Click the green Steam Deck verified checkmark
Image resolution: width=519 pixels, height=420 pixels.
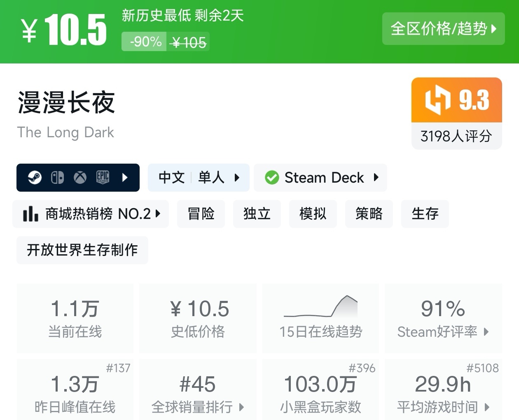272,178
